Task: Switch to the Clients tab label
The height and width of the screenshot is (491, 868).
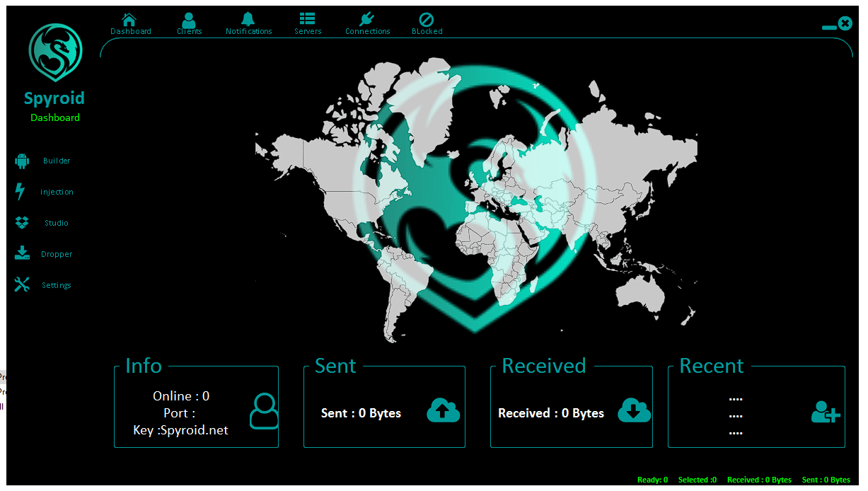Action: click(190, 31)
